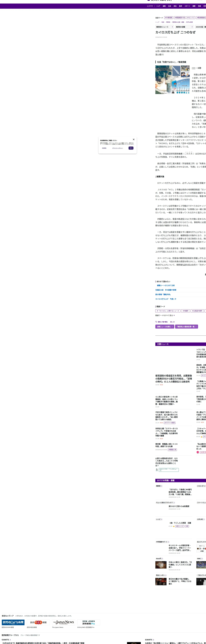Viewport: 206px width, 644px height.
Task: Click the #センバツ trending tag
Action: (191, 18)
